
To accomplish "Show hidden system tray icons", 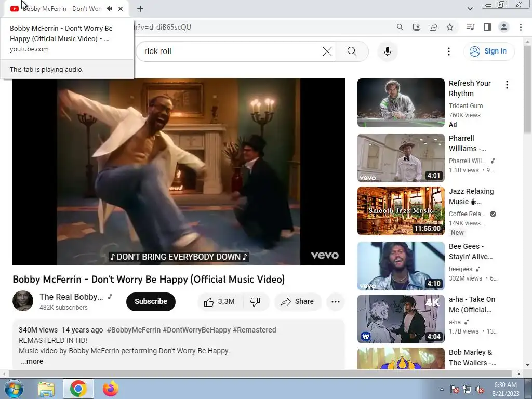I will 442,389.
